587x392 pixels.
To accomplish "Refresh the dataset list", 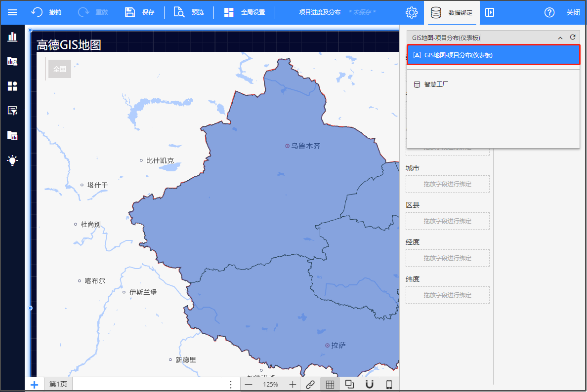I will point(573,38).
